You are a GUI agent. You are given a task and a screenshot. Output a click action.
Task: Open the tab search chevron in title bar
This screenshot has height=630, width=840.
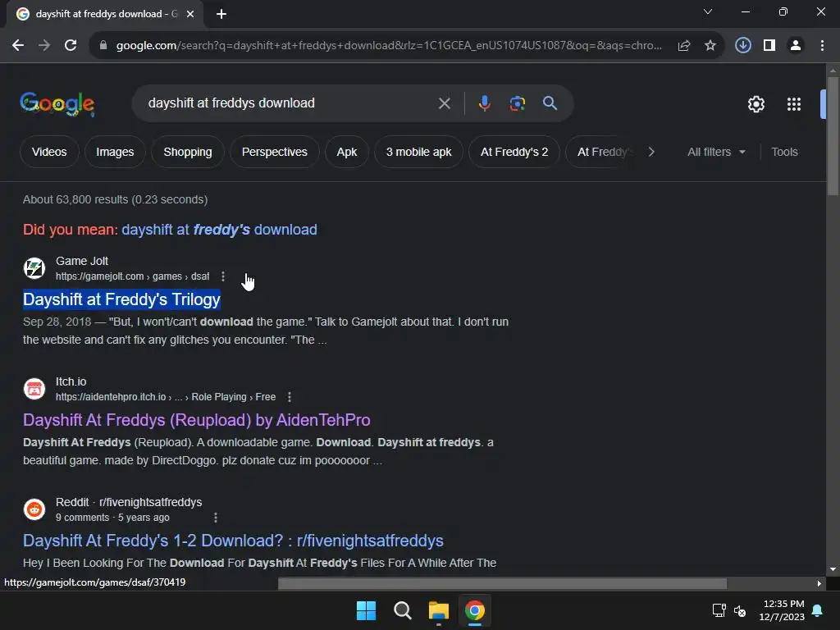coord(708,11)
